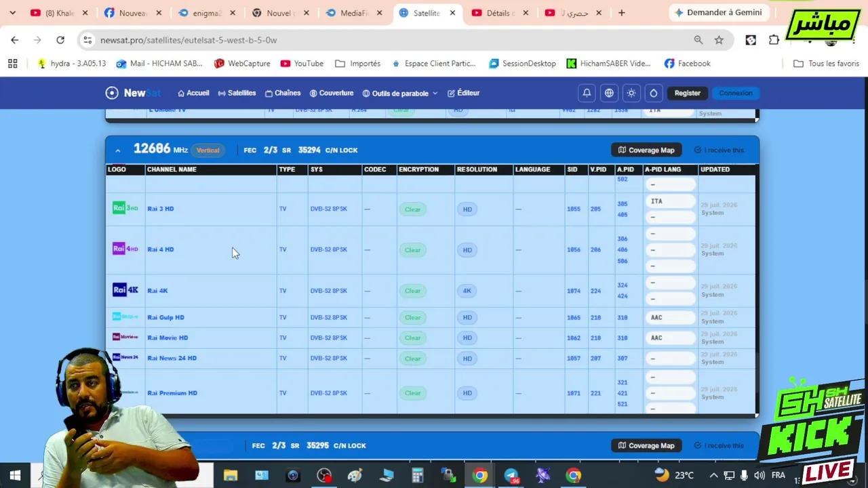This screenshot has height=488, width=868.
Task: Bookmark this page with the star icon
Action: click(719, 40)
